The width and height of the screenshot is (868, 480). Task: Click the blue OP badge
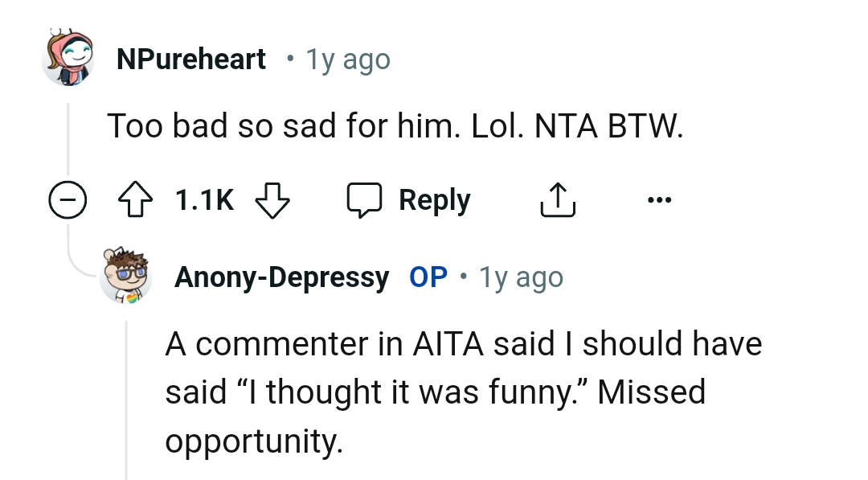[428, 277]
